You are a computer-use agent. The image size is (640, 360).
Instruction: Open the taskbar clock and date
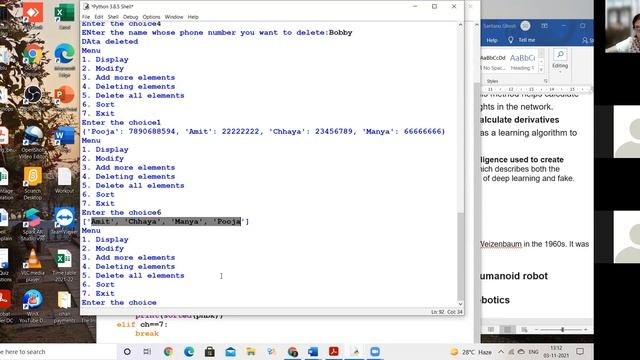point(556,351)
